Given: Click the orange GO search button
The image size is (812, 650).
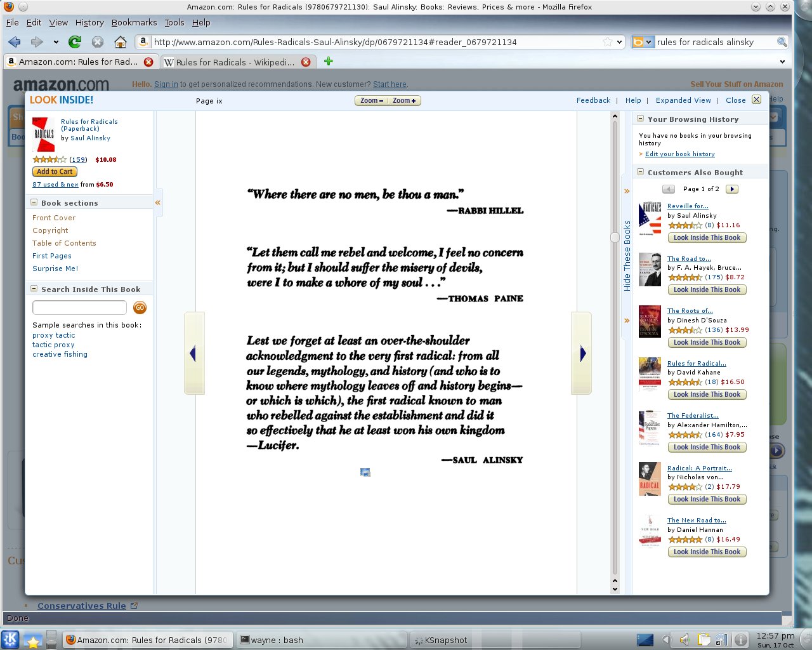Looking at the screenshot, I should [x=140, y=308].
